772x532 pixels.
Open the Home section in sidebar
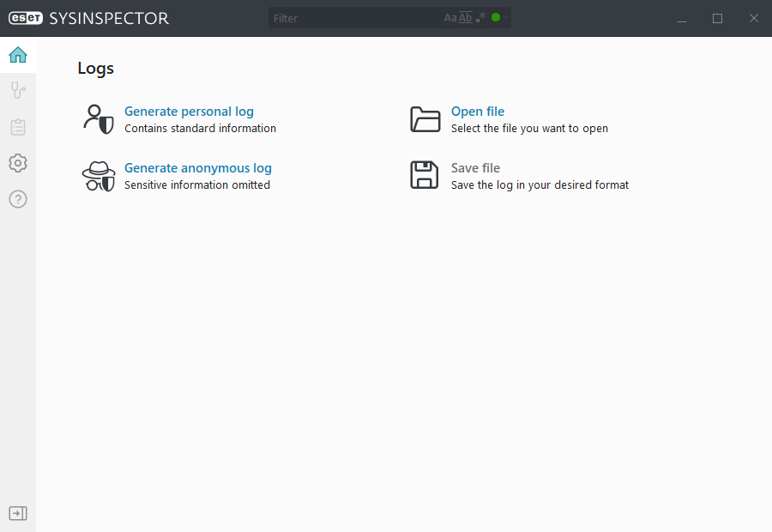[18, 55]
